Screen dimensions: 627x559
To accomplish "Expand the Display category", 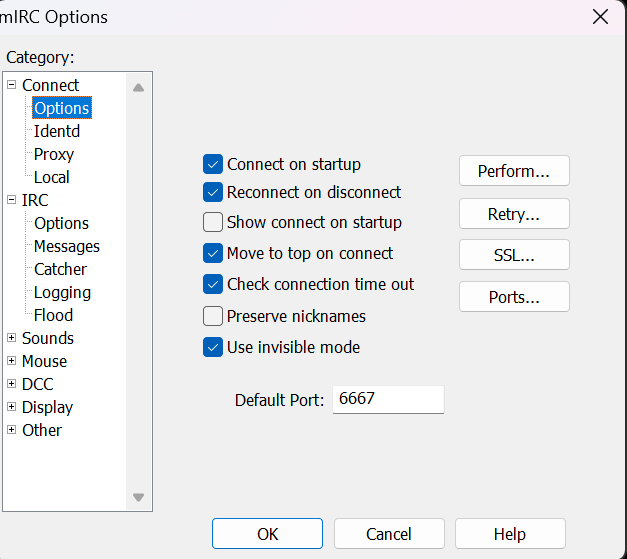I will [12, 407].
